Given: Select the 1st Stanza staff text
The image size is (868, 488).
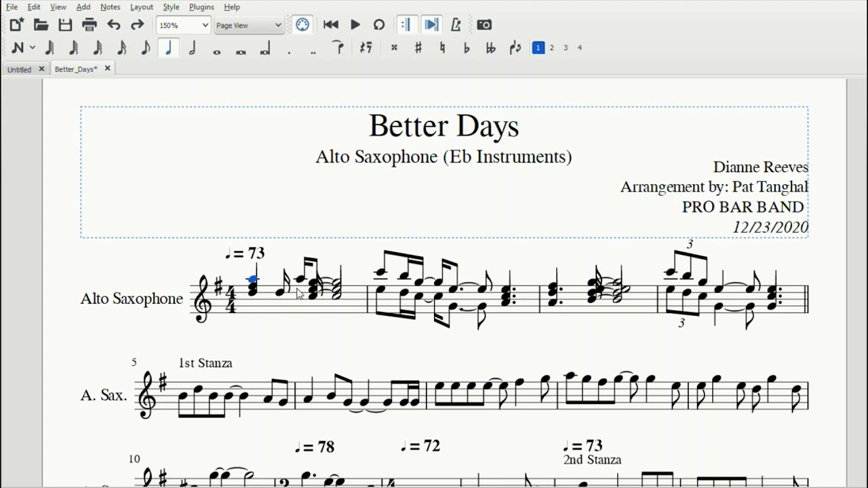Looking at the screenshot, I should [x=205, y=363].
